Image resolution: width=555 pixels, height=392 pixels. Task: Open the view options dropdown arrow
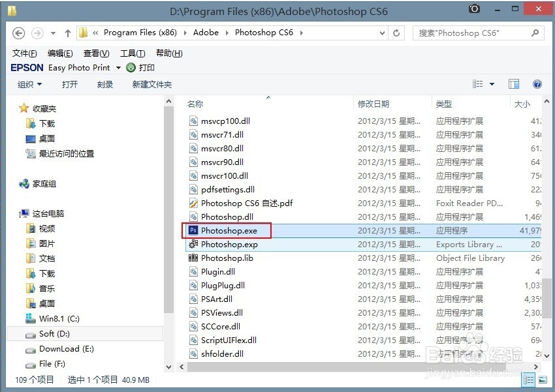coord(492,84)
